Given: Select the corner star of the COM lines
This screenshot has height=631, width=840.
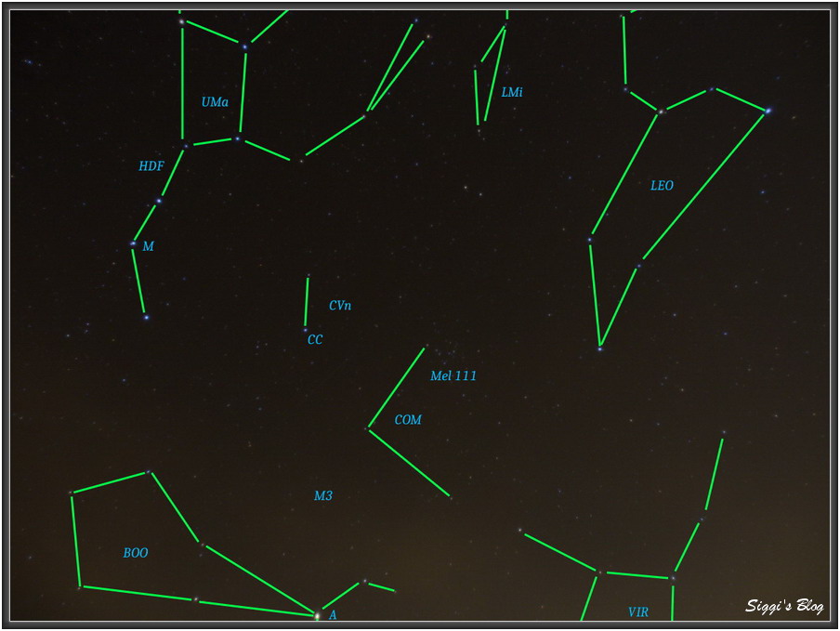Looking at the screenshot, I should [x=368, y=428].
